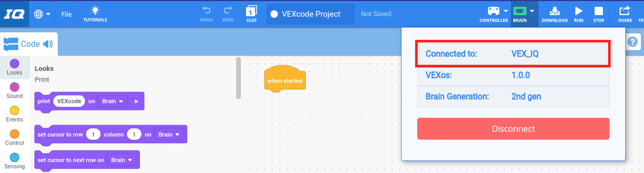Click the Download icon to send project
644x173 pixels.
pyautogui.click(x=555, y=11)
